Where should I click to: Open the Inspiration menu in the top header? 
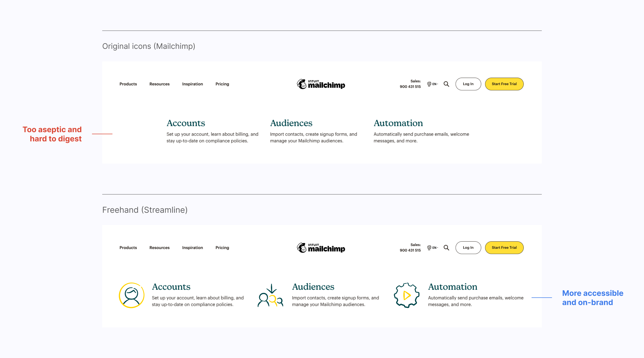coord(192,84)
